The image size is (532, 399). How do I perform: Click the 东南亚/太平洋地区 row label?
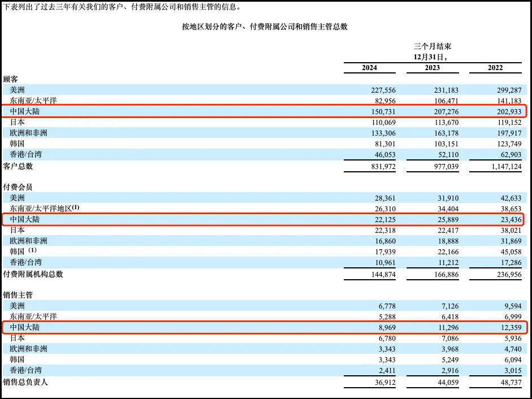click(41, 209)
